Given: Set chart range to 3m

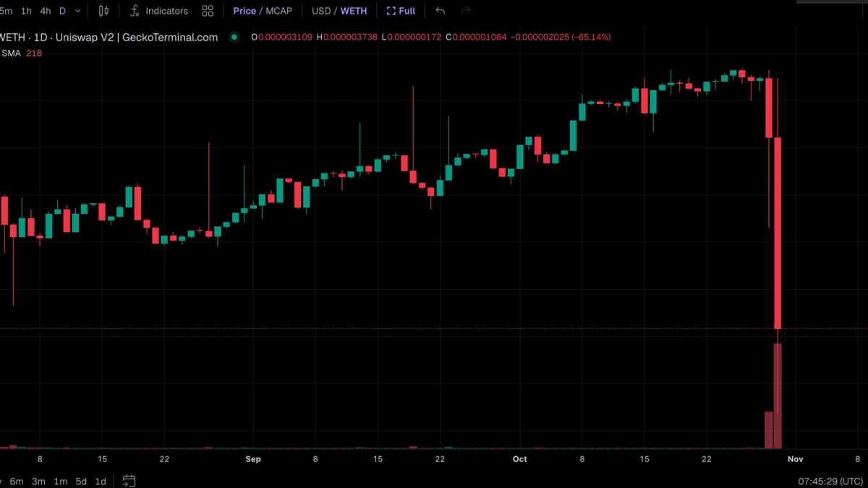Looking at the screenshot, I should tap(38, 481).
